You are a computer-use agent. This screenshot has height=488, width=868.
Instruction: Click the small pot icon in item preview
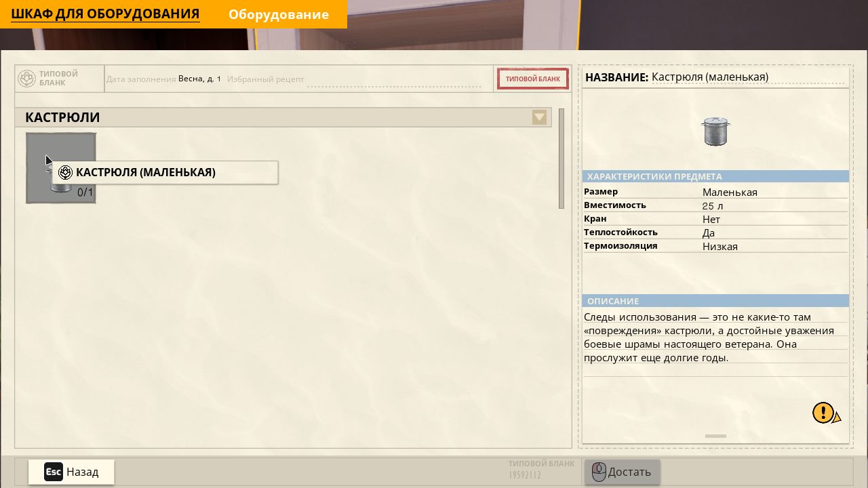pos(715,131)
